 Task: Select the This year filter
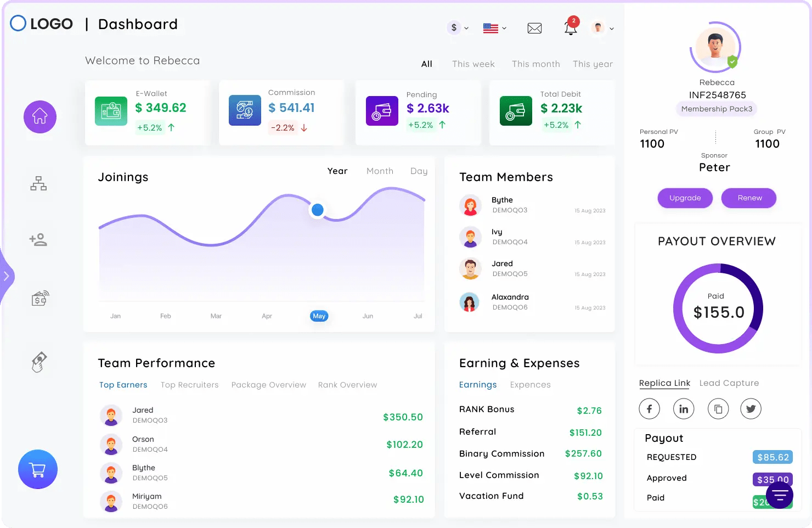593,64
